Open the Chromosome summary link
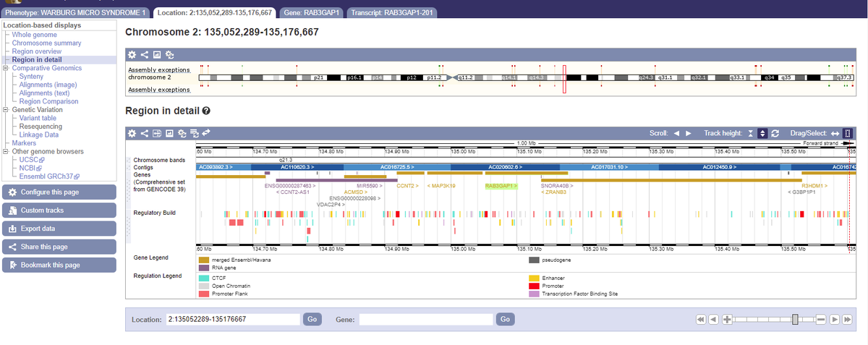868x345 pixels. pyautogui.click(x=46, y=43)
